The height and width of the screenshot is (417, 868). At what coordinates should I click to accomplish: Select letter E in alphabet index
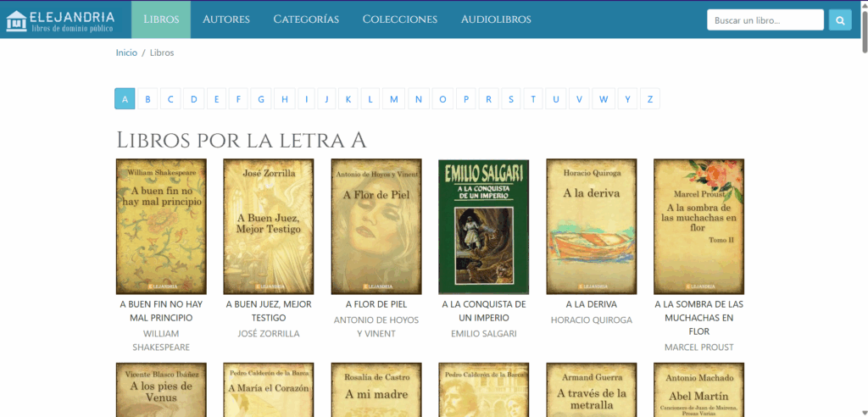[216, 99]
